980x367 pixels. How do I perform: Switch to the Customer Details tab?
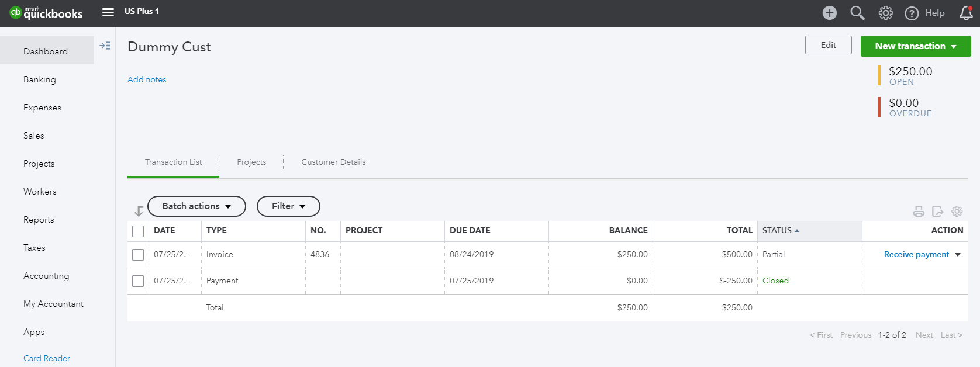333,162
